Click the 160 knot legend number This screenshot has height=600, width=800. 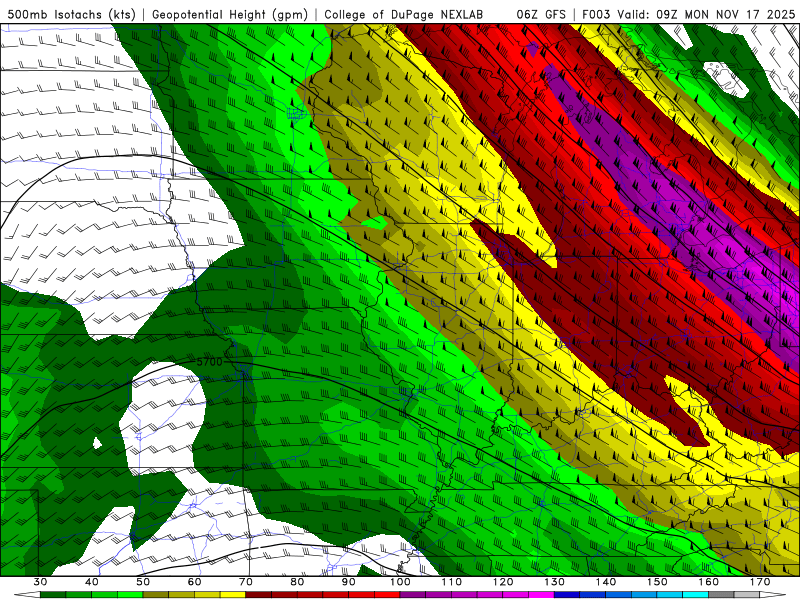click(709, 582)
